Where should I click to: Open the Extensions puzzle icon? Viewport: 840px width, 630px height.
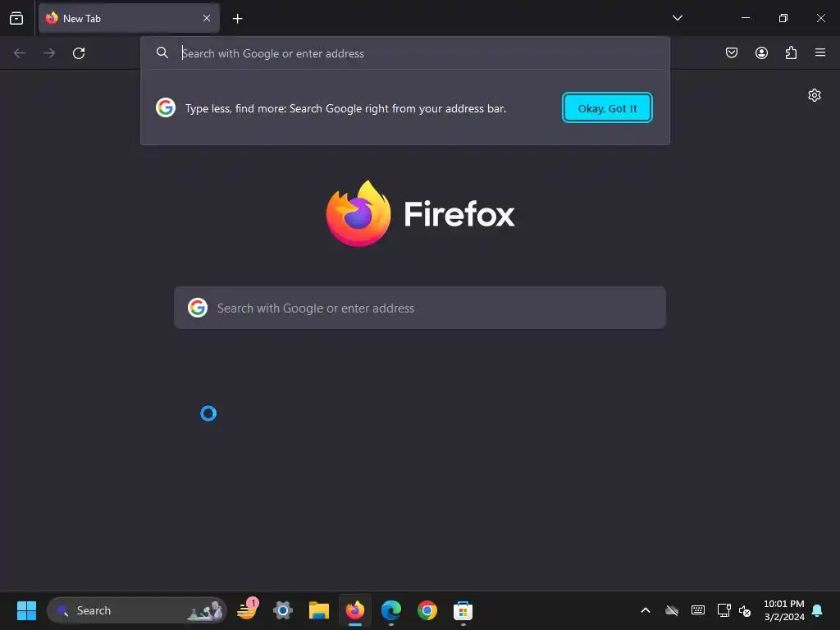pyautogui.click(x=791, y=52)
